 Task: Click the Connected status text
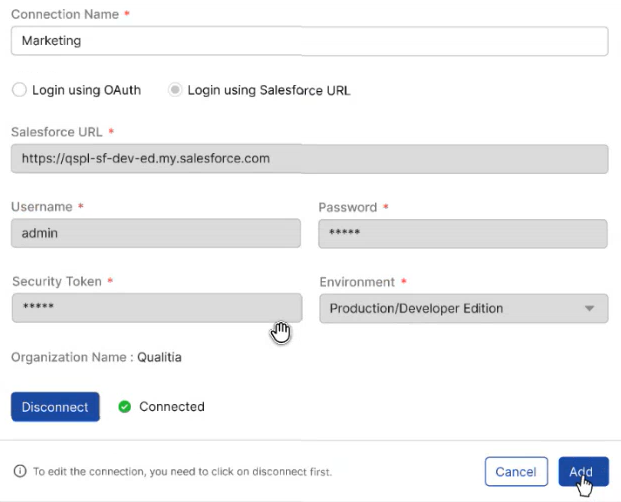[172, 407]
